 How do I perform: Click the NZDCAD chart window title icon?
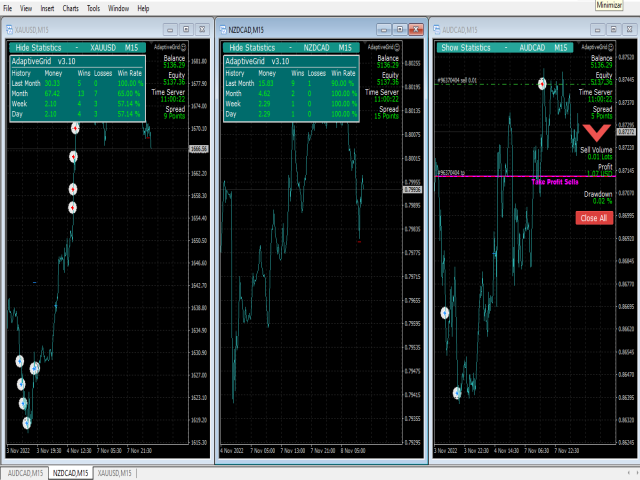click(x=222, y=31)
